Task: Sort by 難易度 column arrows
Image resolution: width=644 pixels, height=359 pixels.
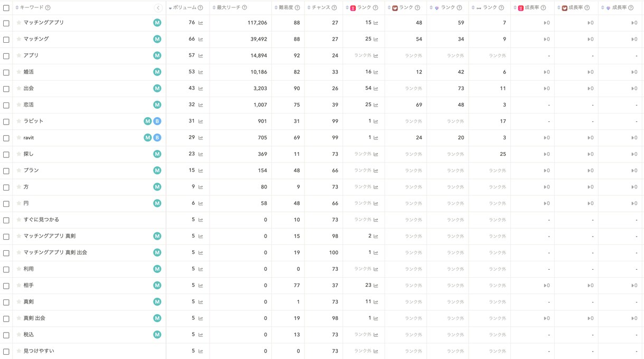Action: coord(276,8)
